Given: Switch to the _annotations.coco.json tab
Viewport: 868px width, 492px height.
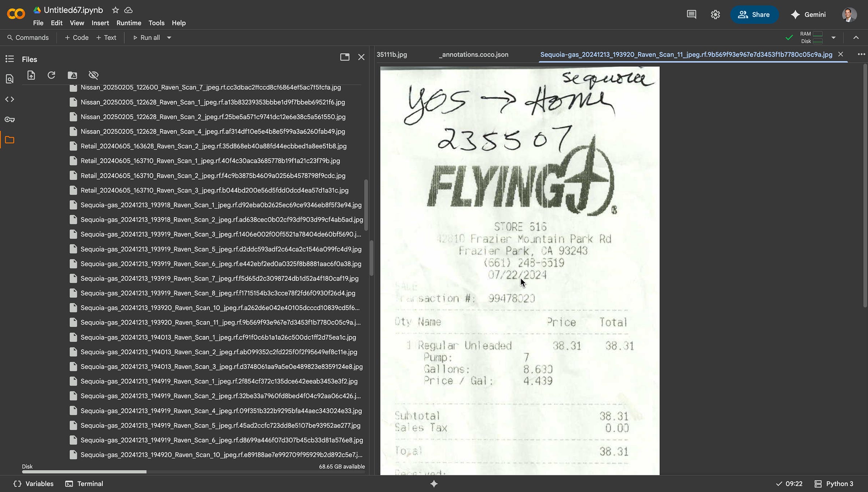Looking at the screenshot, I should point(473,55).
